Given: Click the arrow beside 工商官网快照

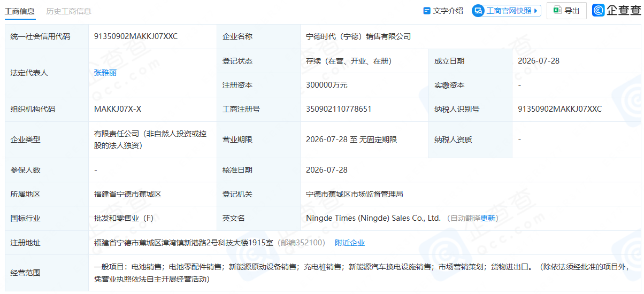Looking at the screenshot, I should (x=536, y=11).
